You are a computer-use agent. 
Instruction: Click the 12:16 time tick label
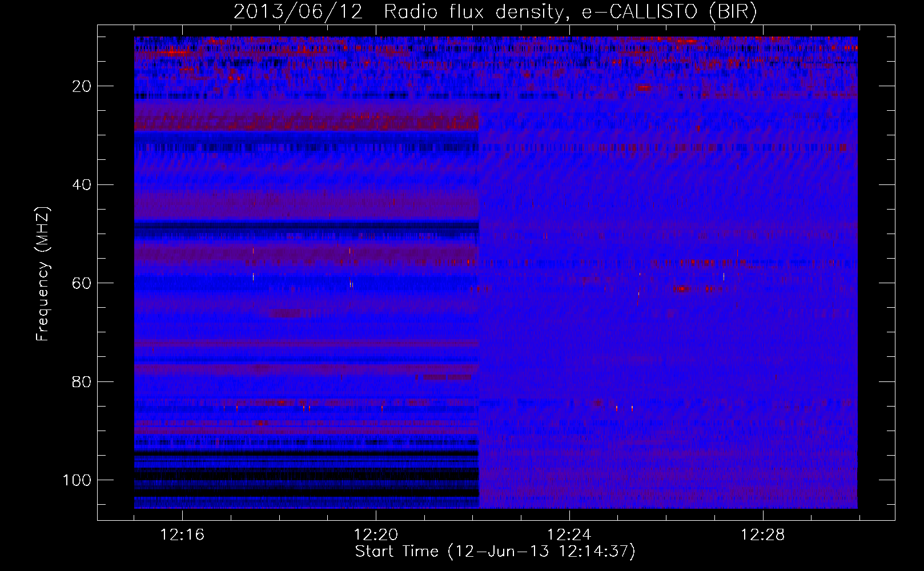pos(182,535)
